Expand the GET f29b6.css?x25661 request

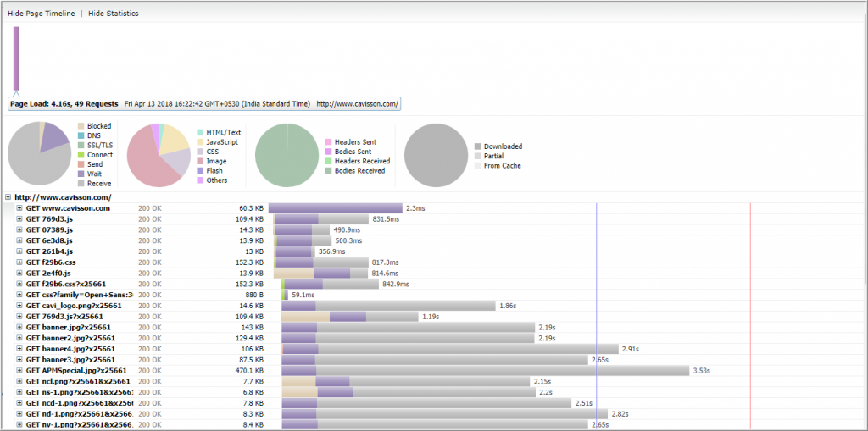click(x=19, y=284)
